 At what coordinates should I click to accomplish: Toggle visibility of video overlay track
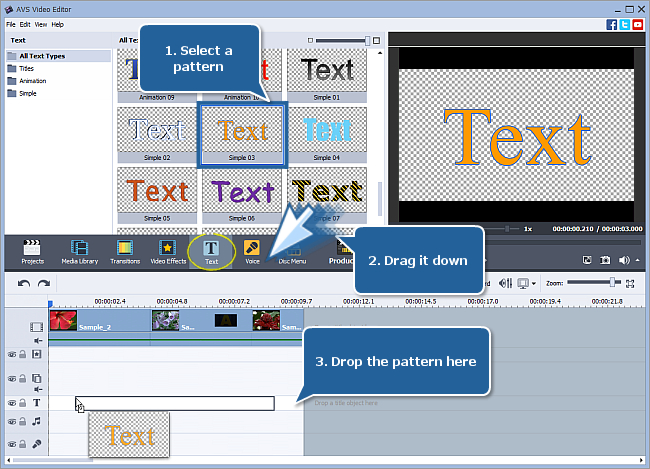pos(12,379)
